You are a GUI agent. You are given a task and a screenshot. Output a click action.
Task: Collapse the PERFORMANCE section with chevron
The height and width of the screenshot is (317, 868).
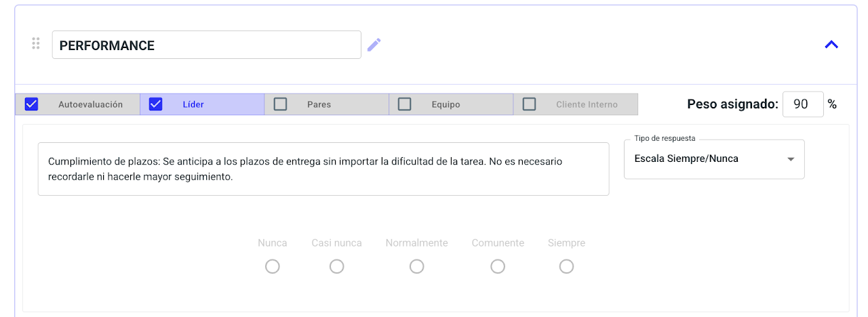831,45
